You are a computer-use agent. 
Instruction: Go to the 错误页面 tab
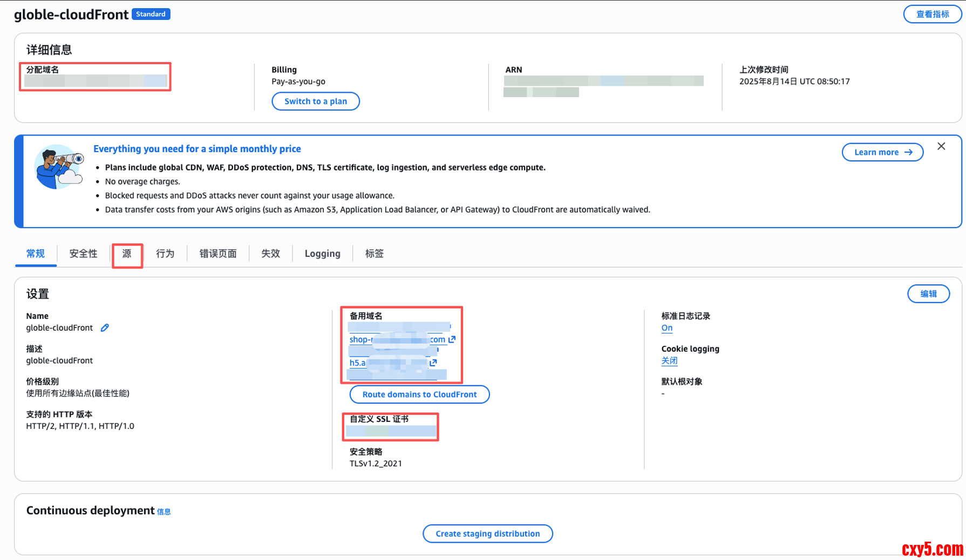point(218,254)
